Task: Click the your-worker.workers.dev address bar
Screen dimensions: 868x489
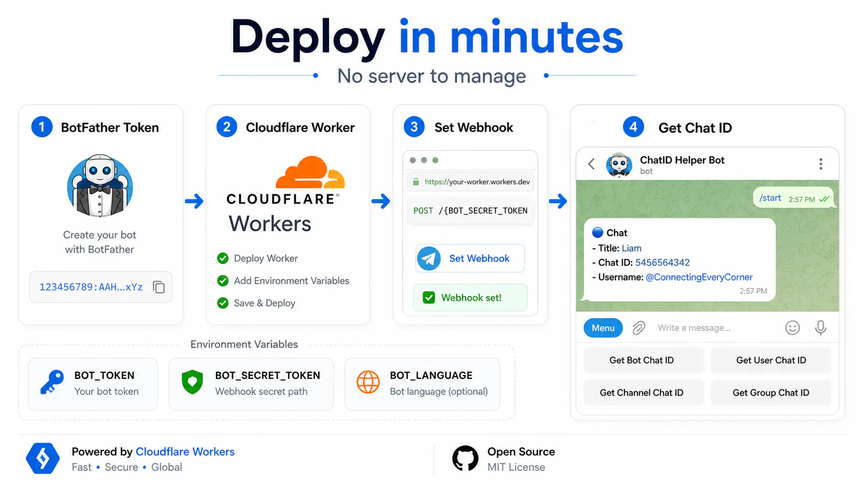Action: pos(471,182)
